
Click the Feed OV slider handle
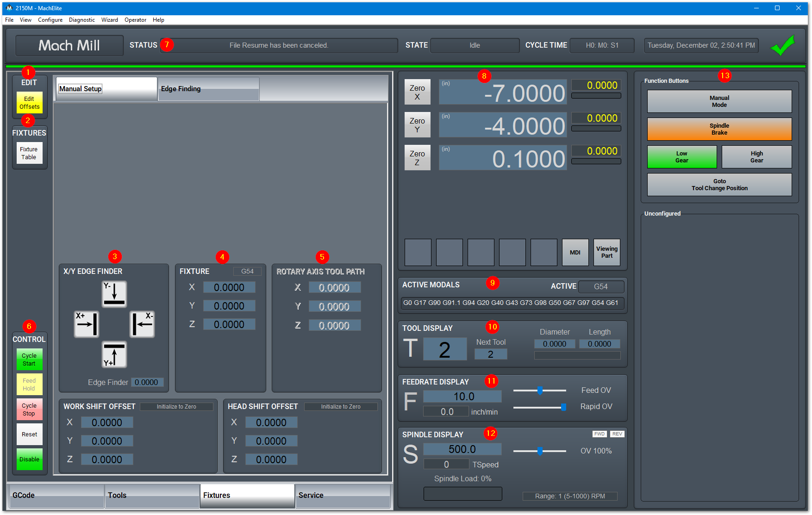pos(540,391)
